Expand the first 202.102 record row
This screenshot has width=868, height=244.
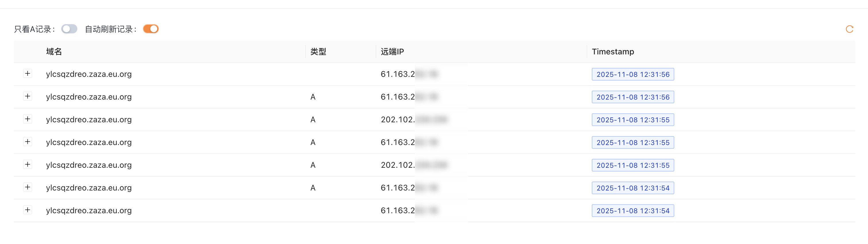pyautogui.click(x=28, y=119)
